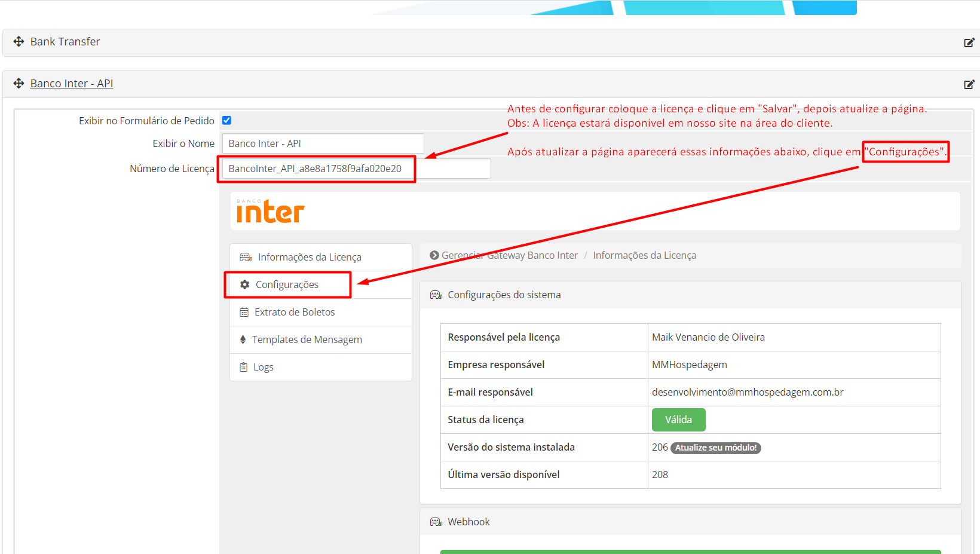Open Extrato de Boletos menu item
980x554 pixels.
[321, 312]
